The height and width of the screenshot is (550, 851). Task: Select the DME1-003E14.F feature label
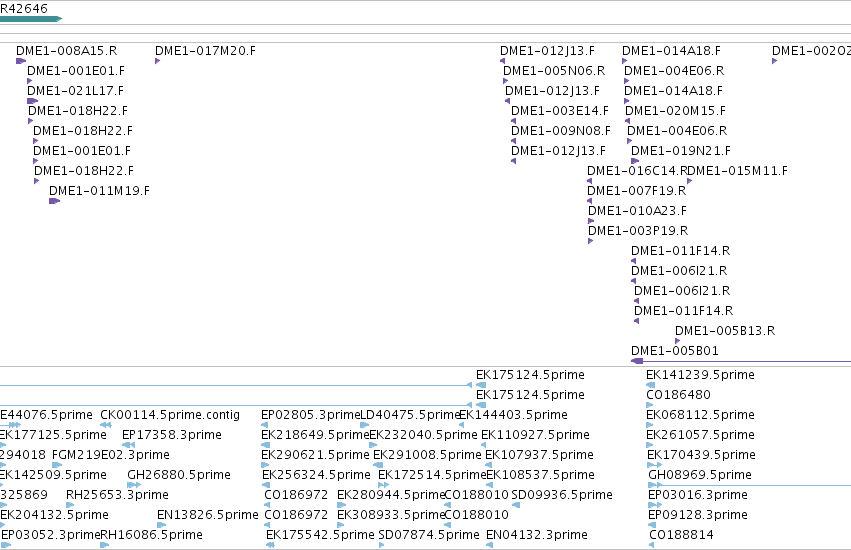click(560, 111)
